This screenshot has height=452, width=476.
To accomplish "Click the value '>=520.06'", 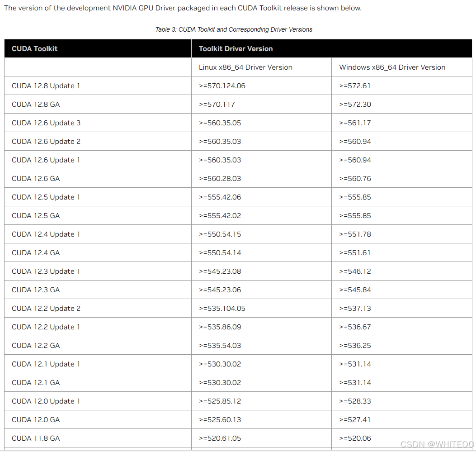I will 355,438.
